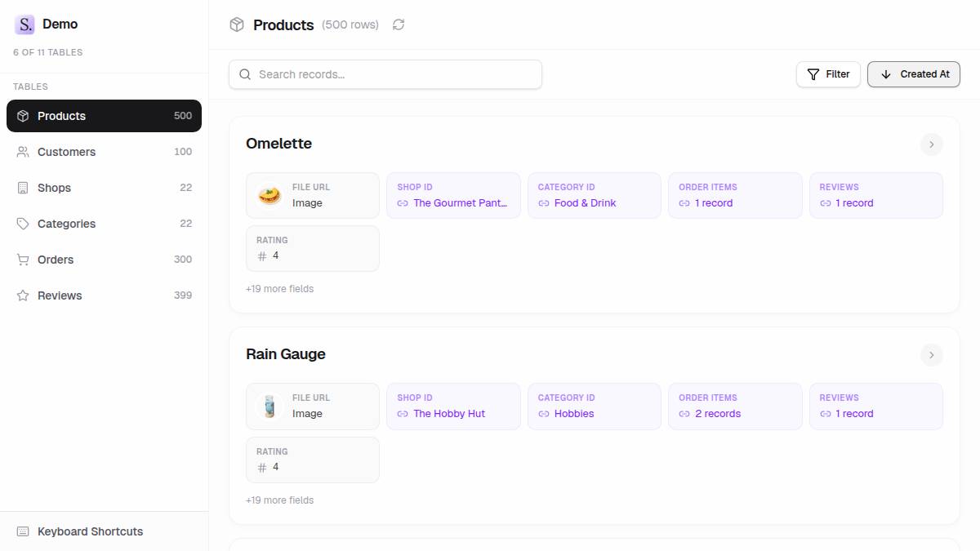This screenshot has height=551, width=980.
Task: Click the Orders shopping cart icon
Action: (23, 260)
